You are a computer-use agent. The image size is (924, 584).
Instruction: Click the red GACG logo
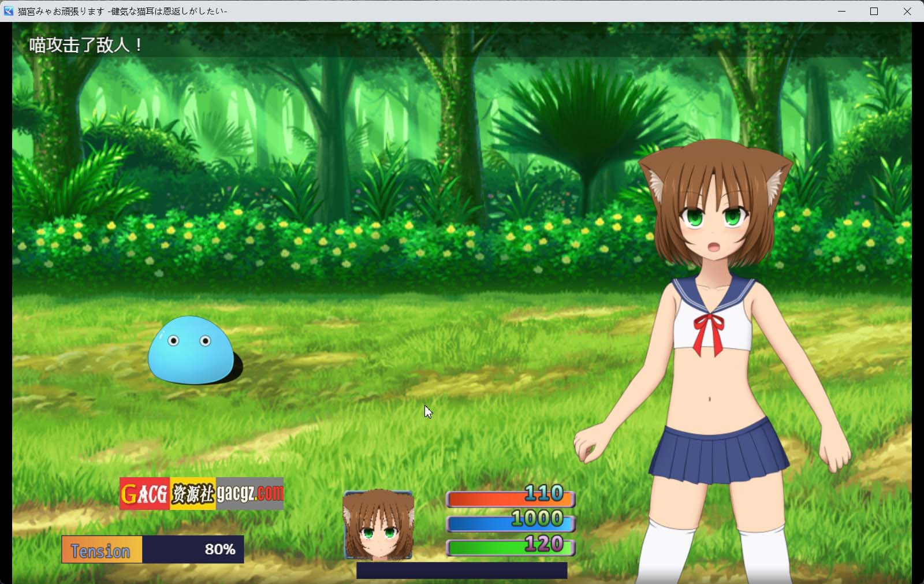(144, 494)
